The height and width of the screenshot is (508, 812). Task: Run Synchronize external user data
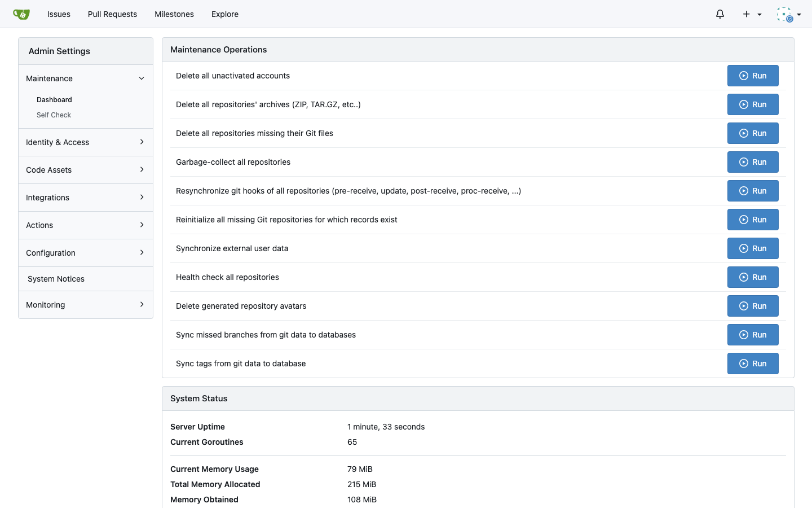(753, 248)
